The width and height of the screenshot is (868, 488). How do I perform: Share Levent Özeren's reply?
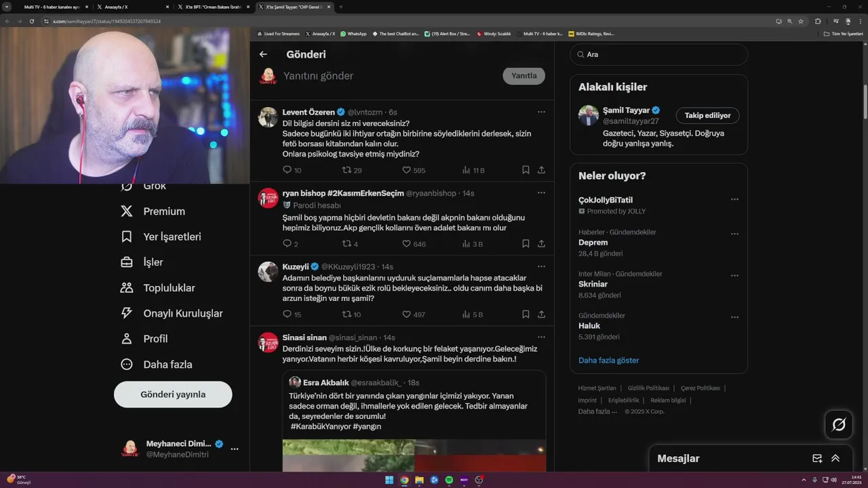(x=541, y=170)
